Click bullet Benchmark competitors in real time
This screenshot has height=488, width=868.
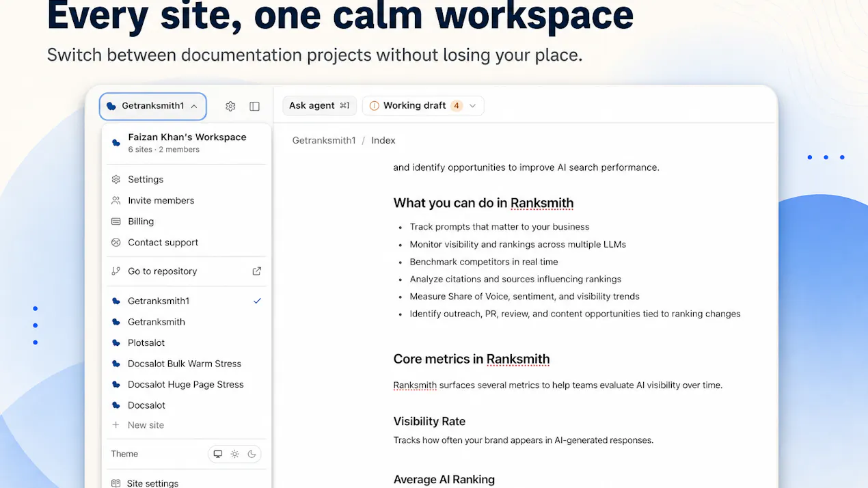[x=484, y=262]
